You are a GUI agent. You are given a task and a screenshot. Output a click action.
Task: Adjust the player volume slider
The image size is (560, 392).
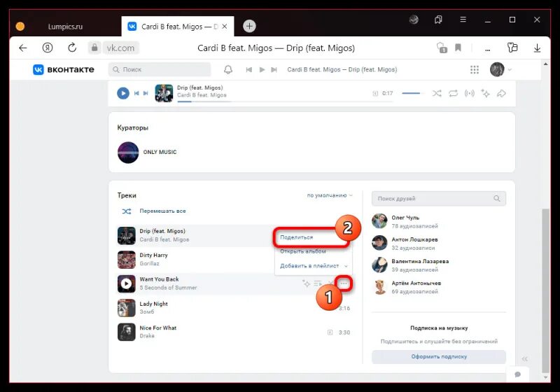pos(412,93)
